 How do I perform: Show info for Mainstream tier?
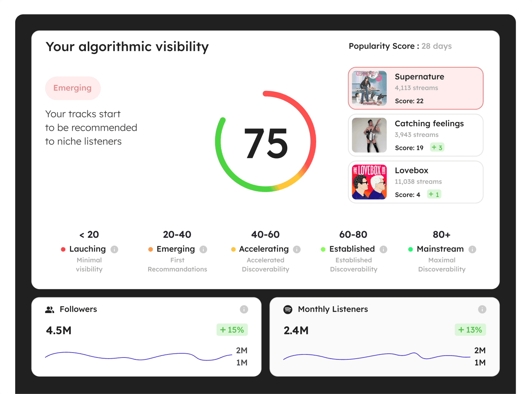point(472,249)
